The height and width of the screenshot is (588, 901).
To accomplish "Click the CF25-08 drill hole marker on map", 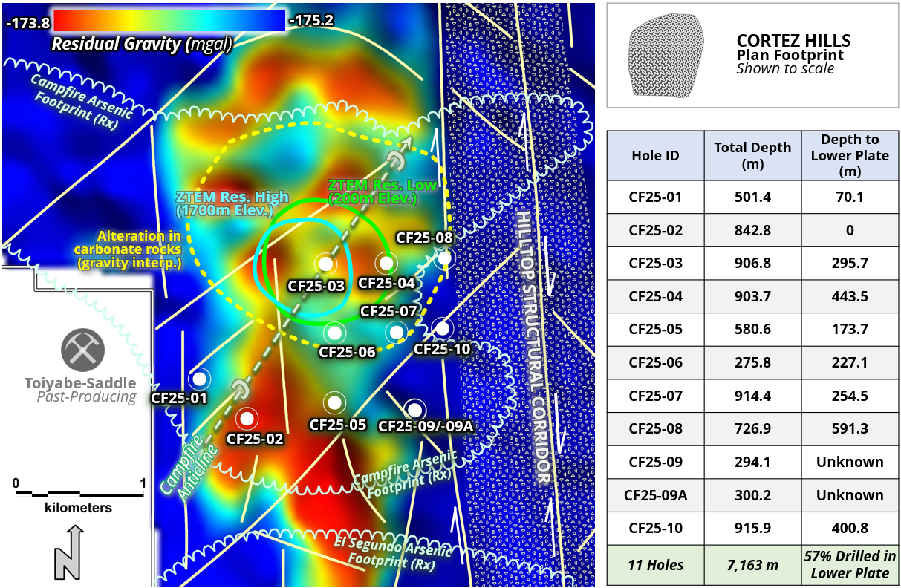I will tap(443, 258).
